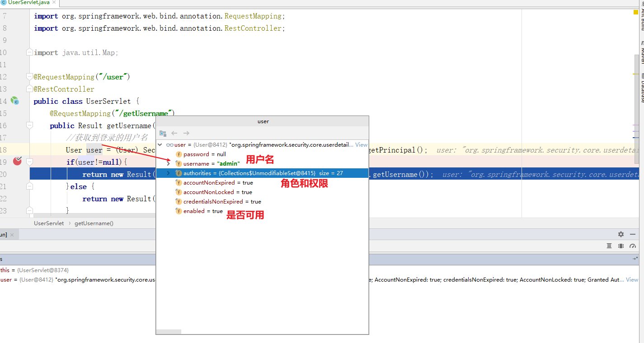Click the View link in the bottom debug pane
Viewport: 644px width, 343px height.
632,279
